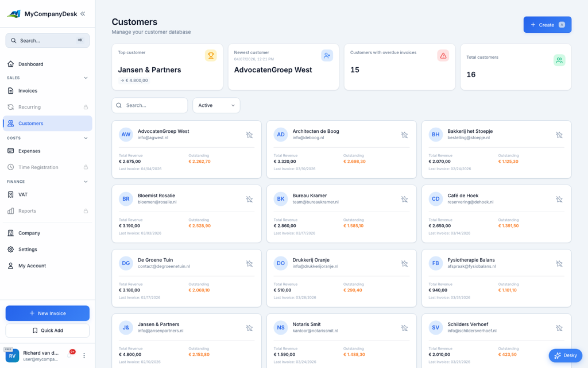The width and height of the screenshot is (588, 368).
Task: Select the Invoices icon in the sidebar
Action: [x=12, y=90]
